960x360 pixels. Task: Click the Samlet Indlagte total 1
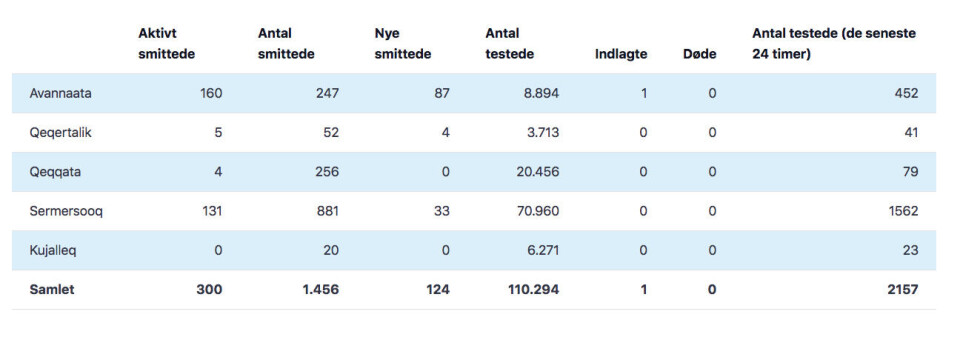pos(644,290)
